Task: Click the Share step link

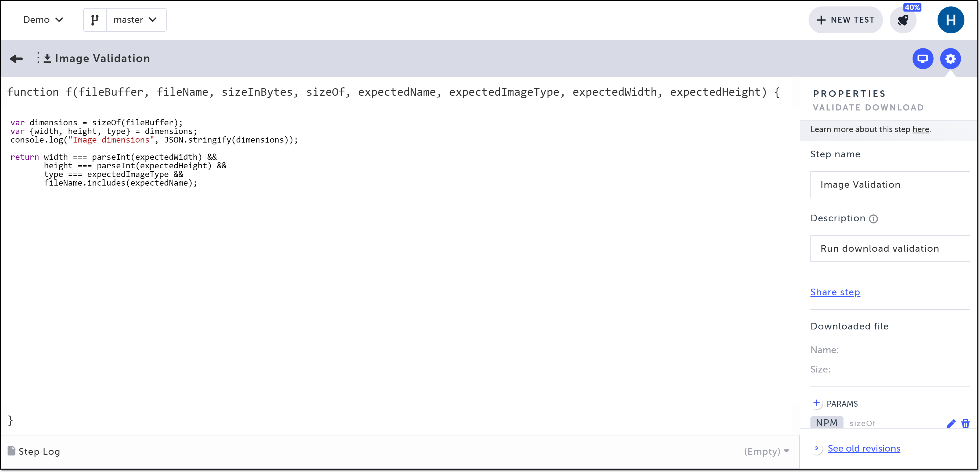Action: pyautogui.click(x=835, y=292)
